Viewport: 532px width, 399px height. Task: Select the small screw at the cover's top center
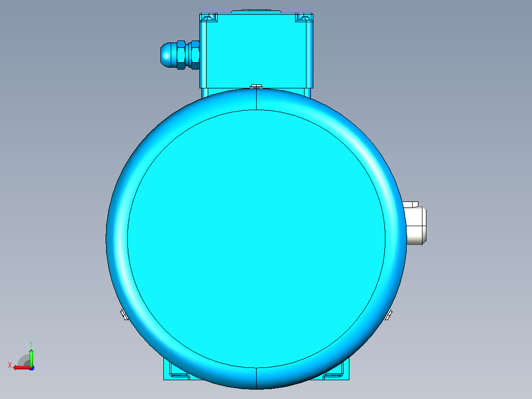pyautogui.click(x=256, y=86)
